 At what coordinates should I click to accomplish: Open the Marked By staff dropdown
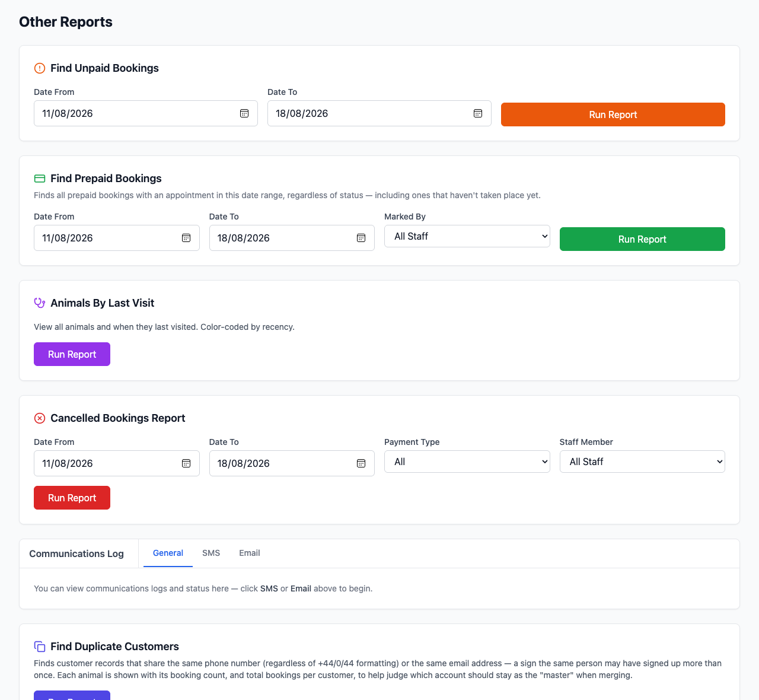[x=467, y=236]
